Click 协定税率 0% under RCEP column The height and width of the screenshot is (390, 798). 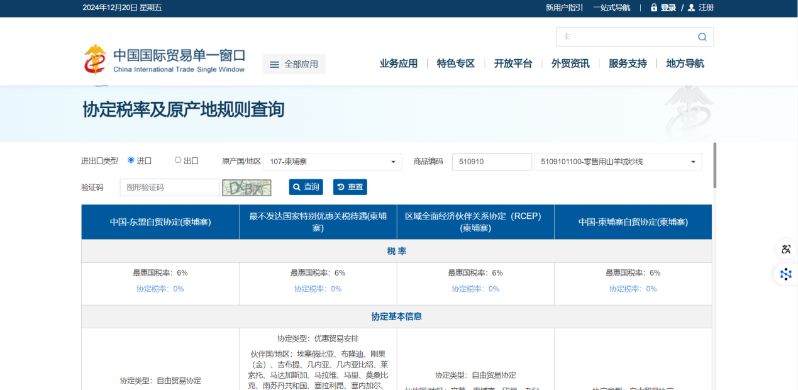pyautogui.click(x=475, y=289)
